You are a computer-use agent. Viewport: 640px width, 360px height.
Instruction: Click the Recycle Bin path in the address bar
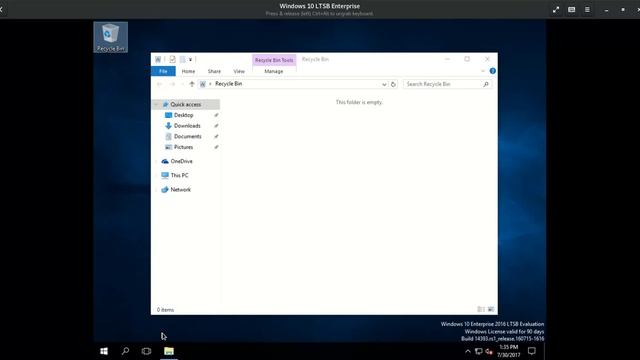point(229,84)
